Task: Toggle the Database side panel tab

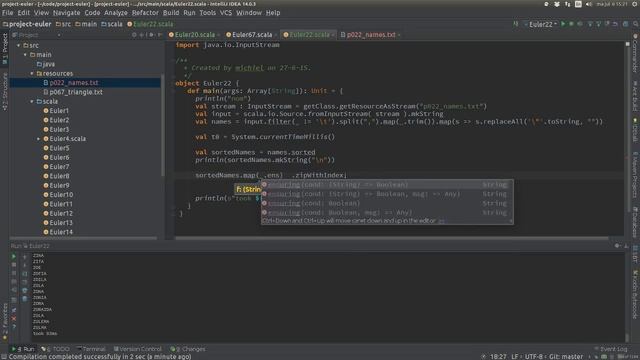Action: 636,222
